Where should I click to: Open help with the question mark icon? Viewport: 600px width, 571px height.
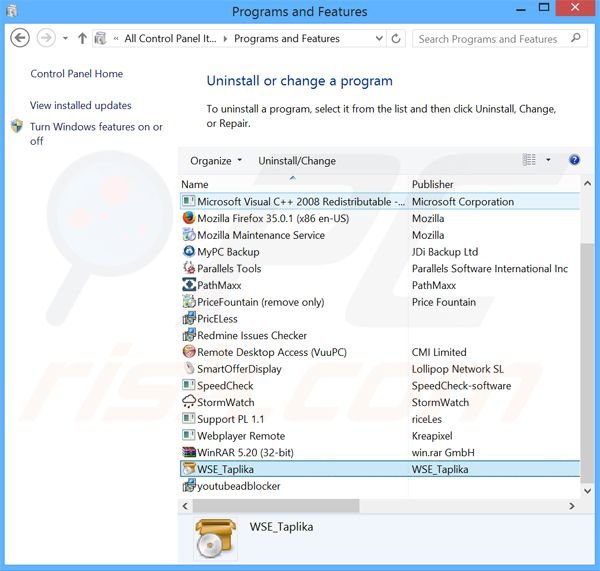pyautogui.click(x=574, y=160)
